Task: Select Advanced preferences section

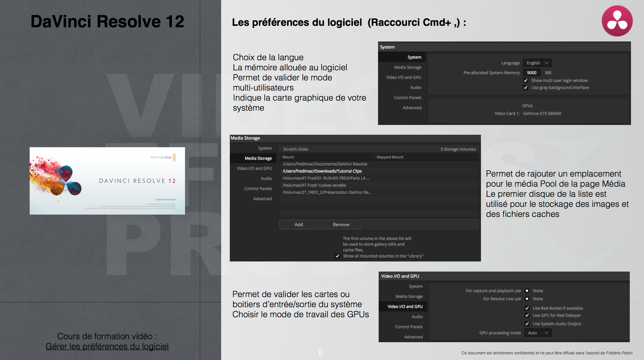Action: point(412,107)
